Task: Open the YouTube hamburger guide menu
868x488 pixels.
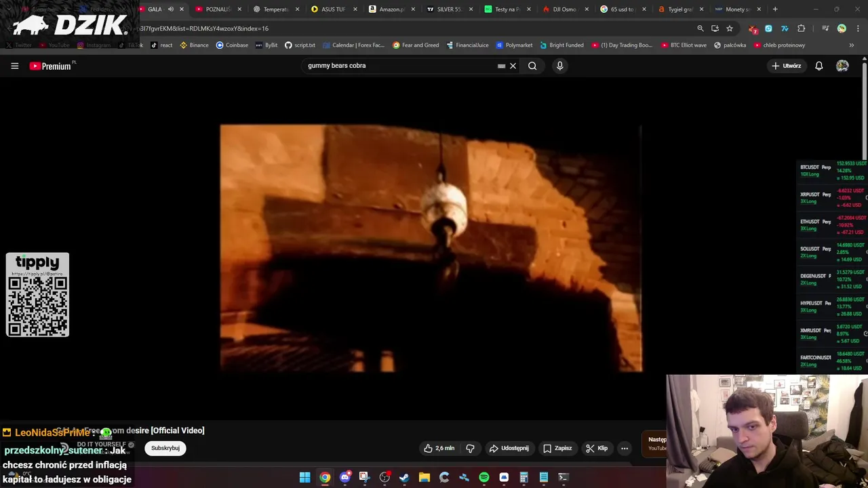Action: (14, 66)
